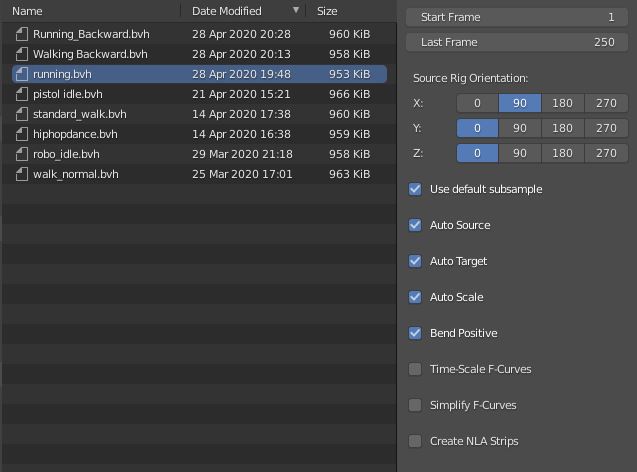
Task: Click the file icon beside running.bvh
Action: pos(22,74)
